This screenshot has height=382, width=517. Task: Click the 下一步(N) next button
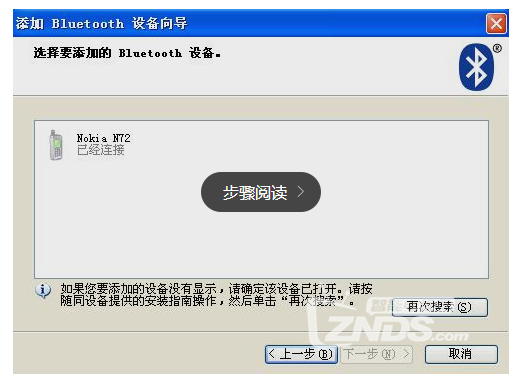coord(376,354)
